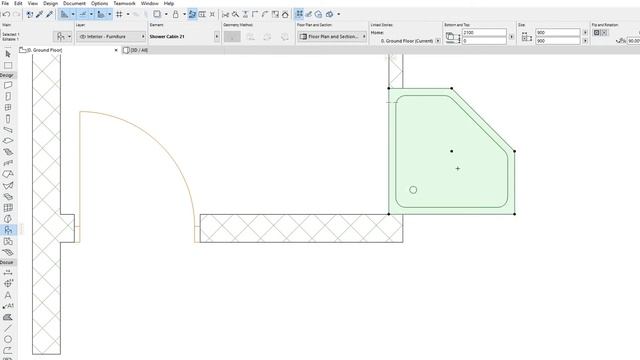Open the Teamwork menu

[124, 3]
